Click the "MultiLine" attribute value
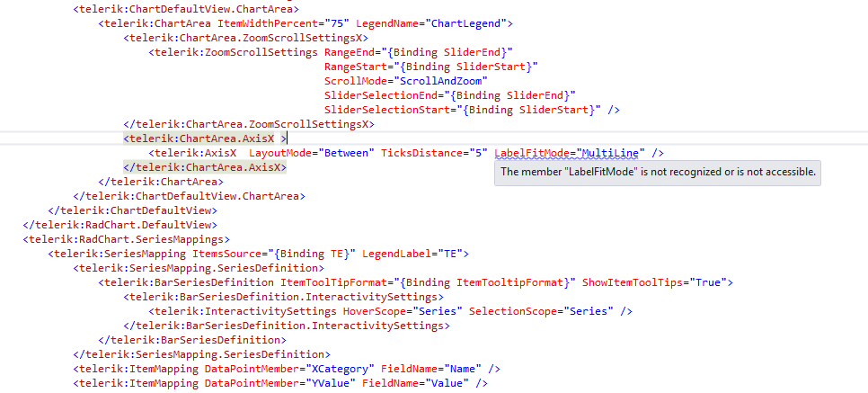This screenshot has width=868, height=393. tap(611, 153)
